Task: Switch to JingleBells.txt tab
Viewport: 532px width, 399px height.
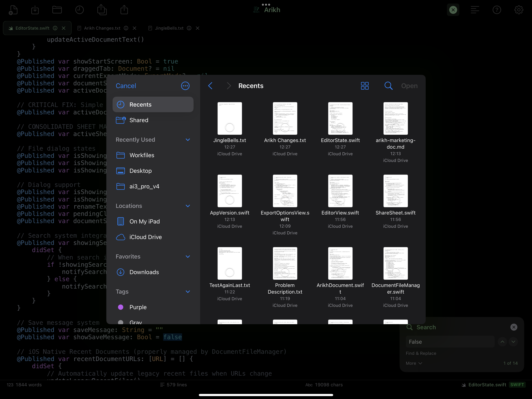Action: click(169, 28)
